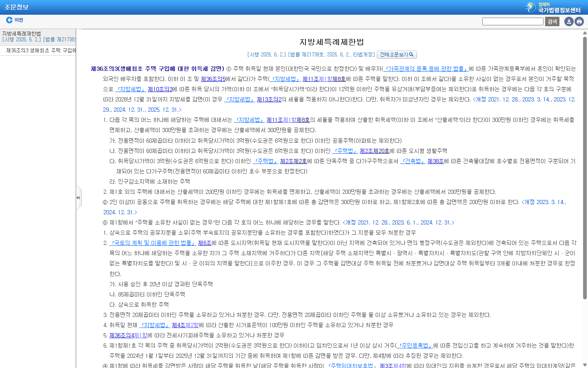The image size is (588, 368).
Task: Focus the search input field
Action: pyautogui.click(x=513, y=21)
